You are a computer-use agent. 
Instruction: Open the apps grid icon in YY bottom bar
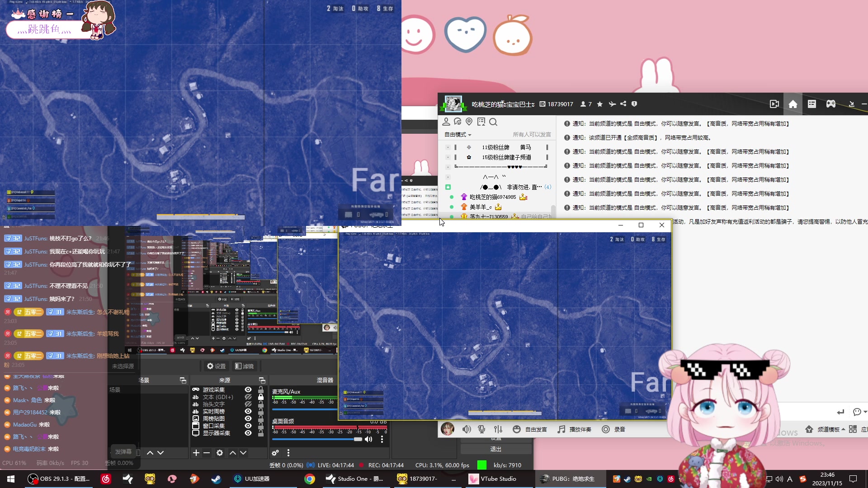pos(853,429)
